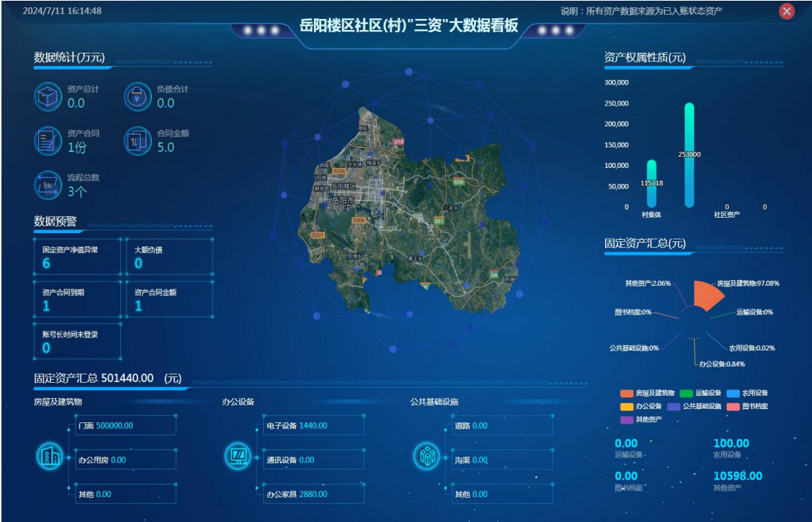
Task: Click the 说明 note about 已入账状态资产
Action: (x=641, y=11)
